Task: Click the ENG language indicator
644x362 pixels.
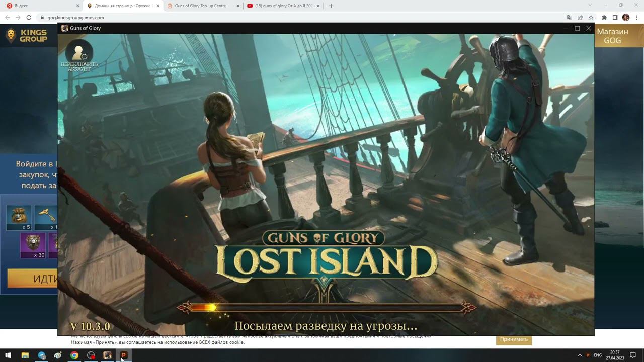Action: click(598, 355)
